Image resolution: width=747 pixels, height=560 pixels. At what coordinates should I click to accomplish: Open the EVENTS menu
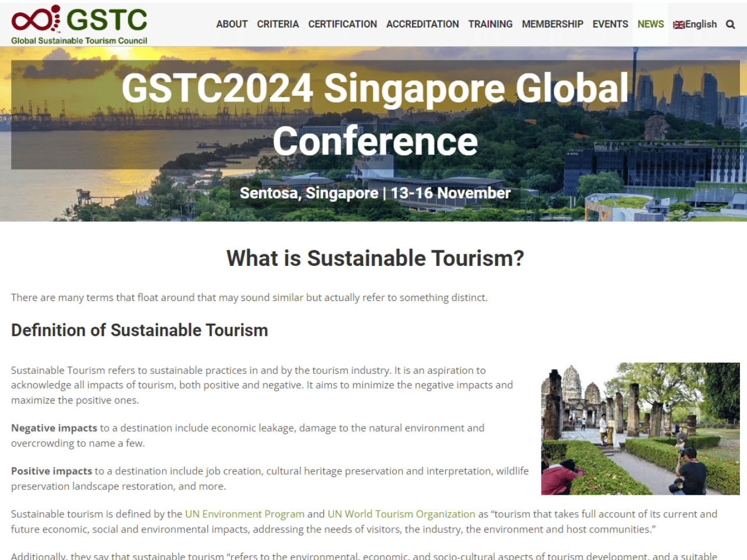tap(610, 24)
